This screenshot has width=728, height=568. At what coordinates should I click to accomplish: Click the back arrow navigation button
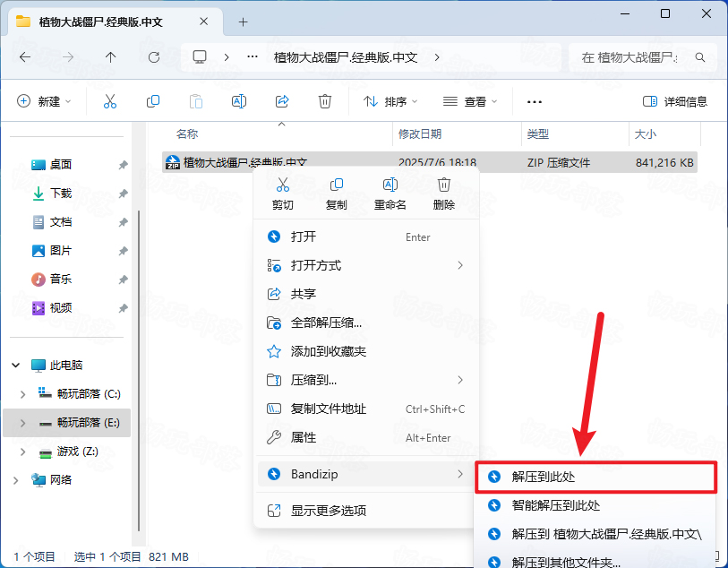25,57
